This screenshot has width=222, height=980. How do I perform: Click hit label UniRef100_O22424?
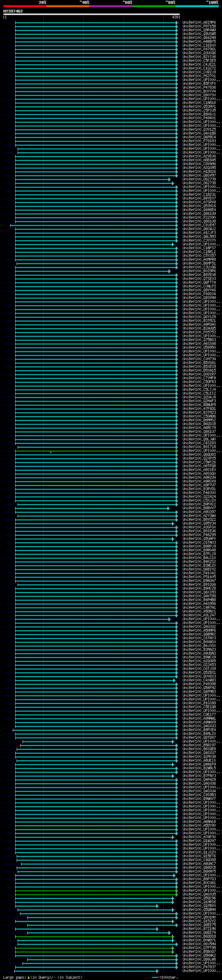tap(199, 496)
